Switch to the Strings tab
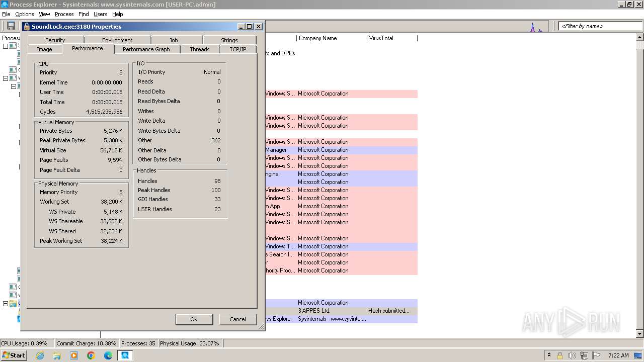Image resolution: width=644 pixels, height=362 pixels. 229,40
